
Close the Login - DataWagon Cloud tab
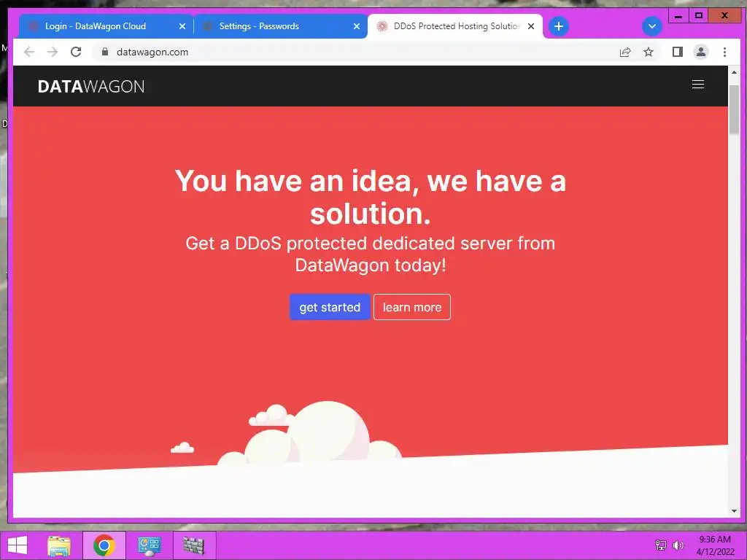point(182,27)
